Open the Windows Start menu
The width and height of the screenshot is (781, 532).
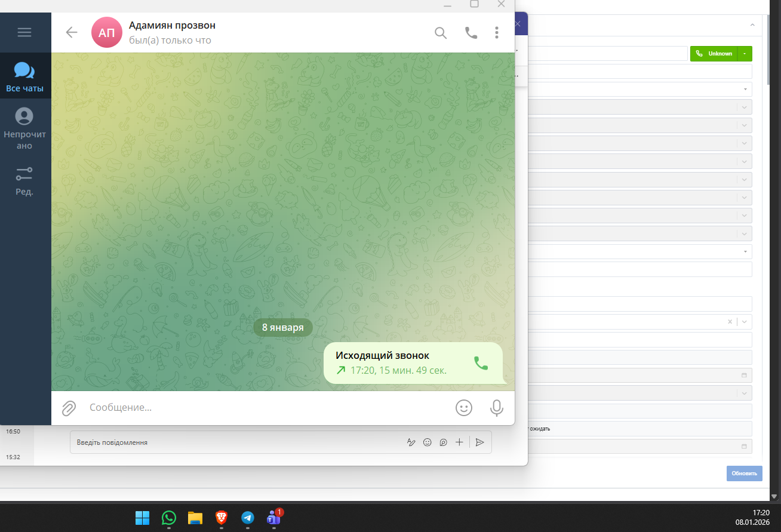142,518
